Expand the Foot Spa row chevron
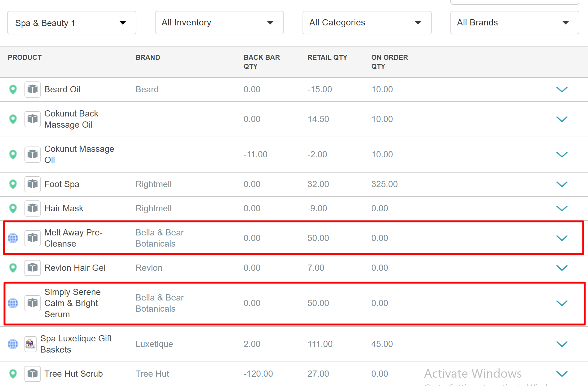The width and height of the screenshot is (588, 386). point(562,184)
